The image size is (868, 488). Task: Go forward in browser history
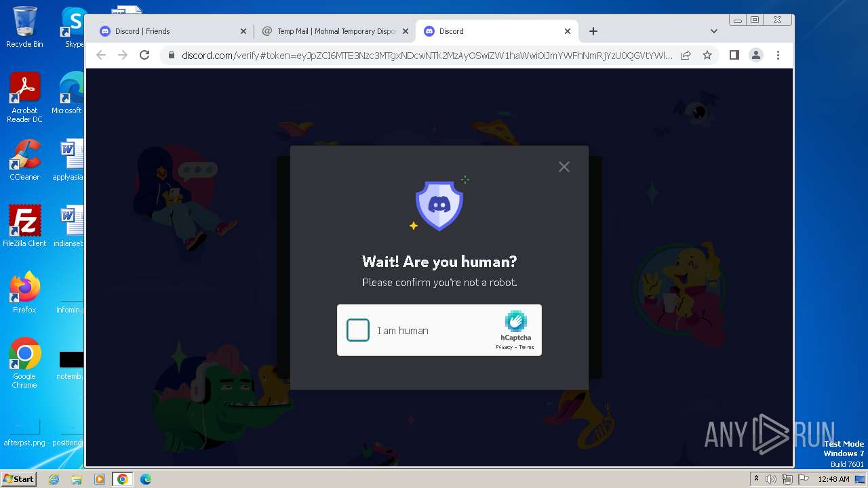123,55
